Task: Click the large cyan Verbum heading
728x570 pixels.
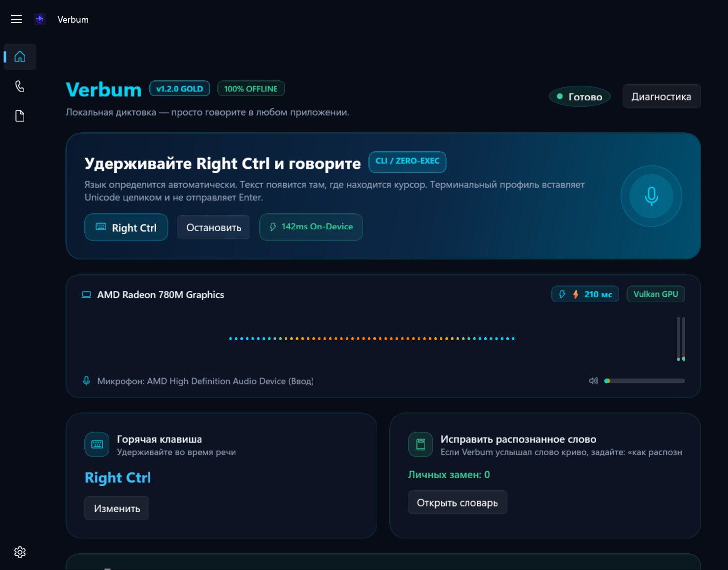Action: pos(103,90)
